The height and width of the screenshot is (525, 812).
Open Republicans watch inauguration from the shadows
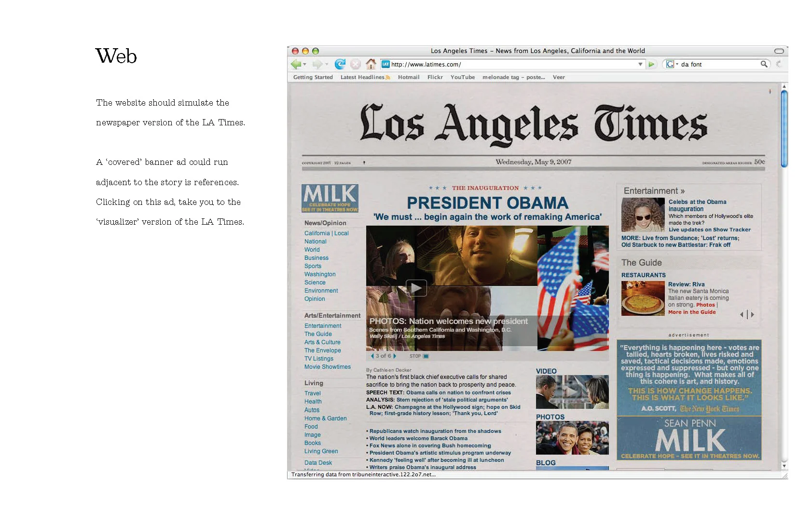click(x=435, y=431)
